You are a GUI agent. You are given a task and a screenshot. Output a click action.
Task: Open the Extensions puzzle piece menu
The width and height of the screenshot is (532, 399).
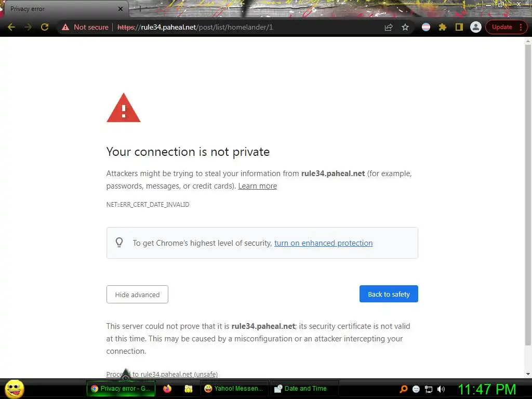click(443, 27)
